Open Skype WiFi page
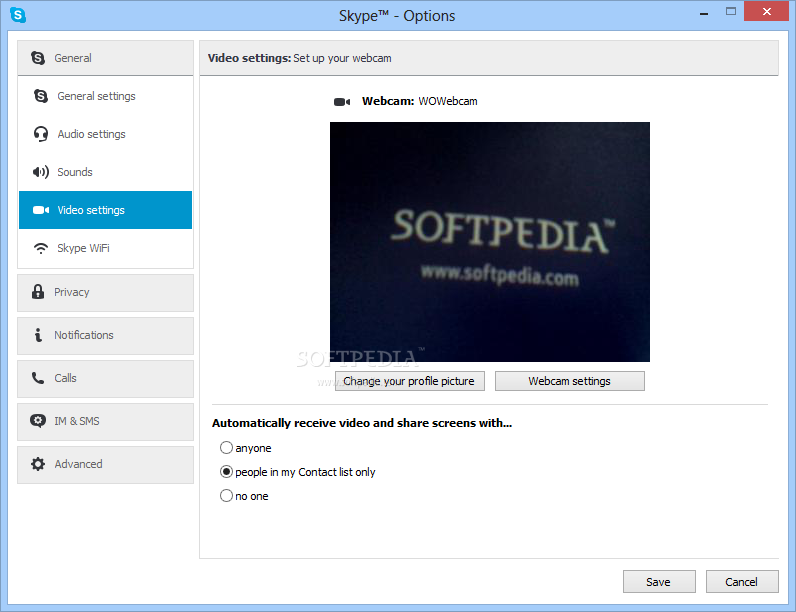This screenshot has height=612, width=796. pos(106,248)
